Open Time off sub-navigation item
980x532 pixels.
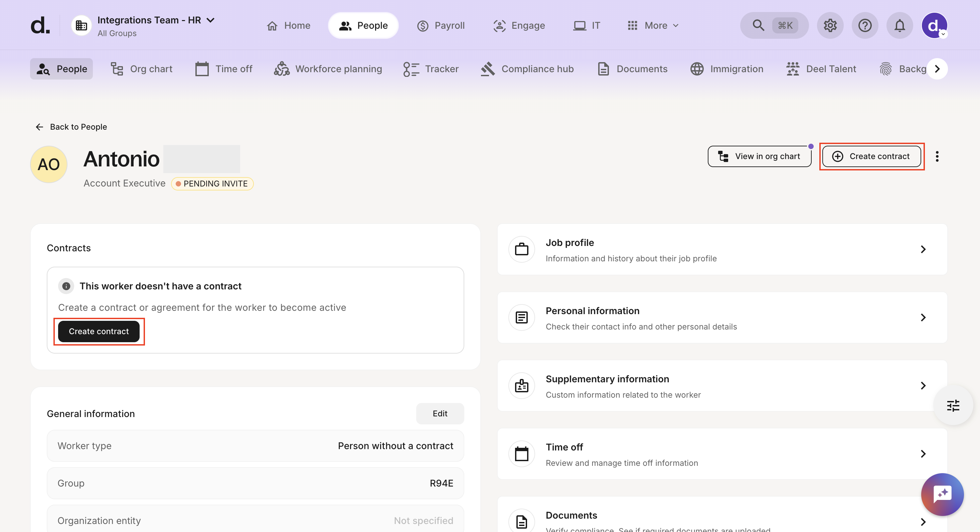(x=224, y=69)
